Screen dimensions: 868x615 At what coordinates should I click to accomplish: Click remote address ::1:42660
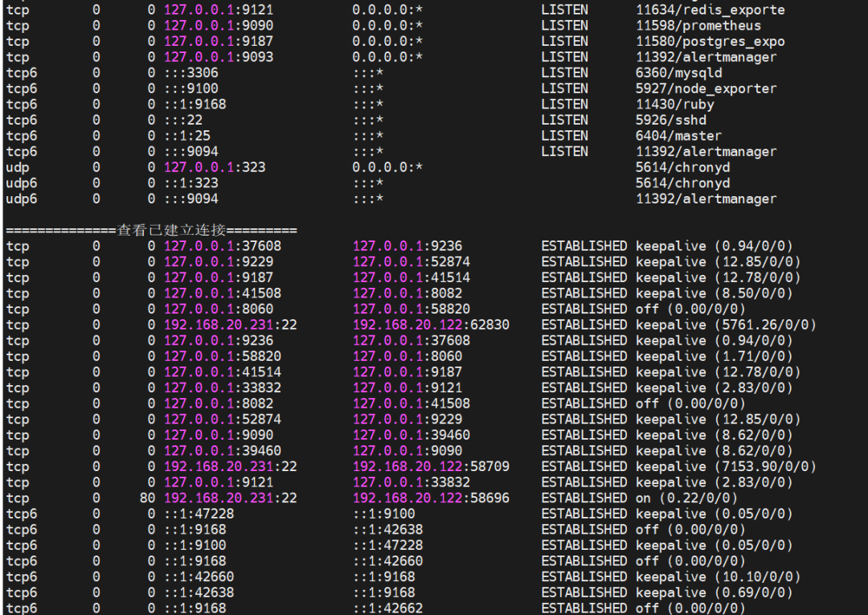pos(388,561)
